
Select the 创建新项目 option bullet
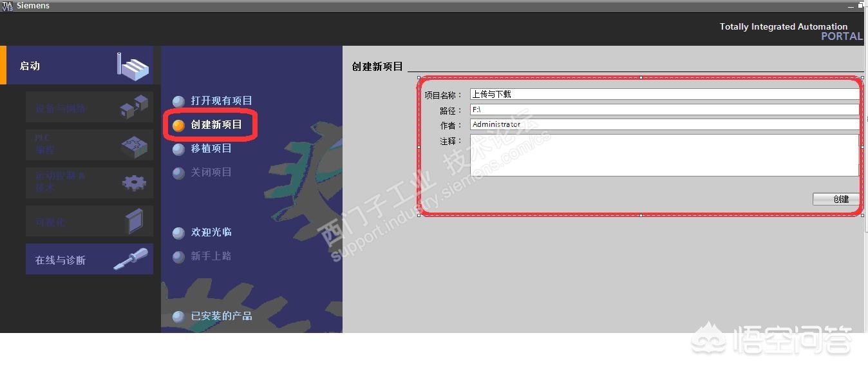pos(178,124)
